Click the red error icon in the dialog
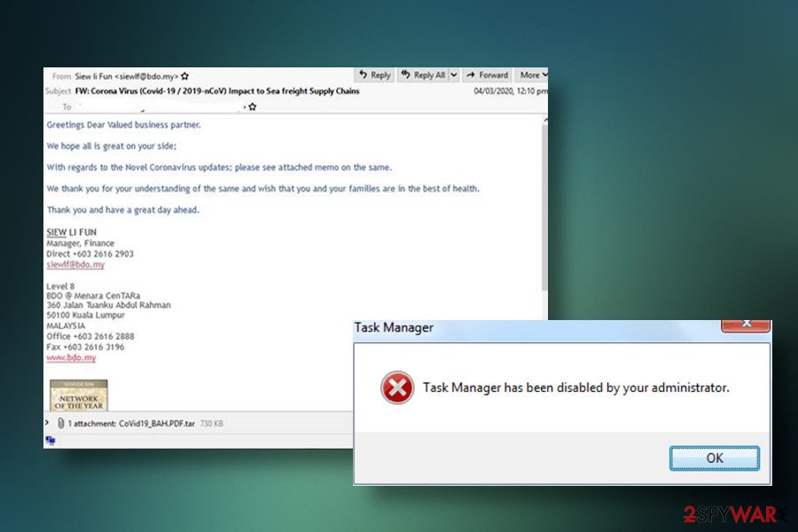798x532 pixels. coord(397,388)
